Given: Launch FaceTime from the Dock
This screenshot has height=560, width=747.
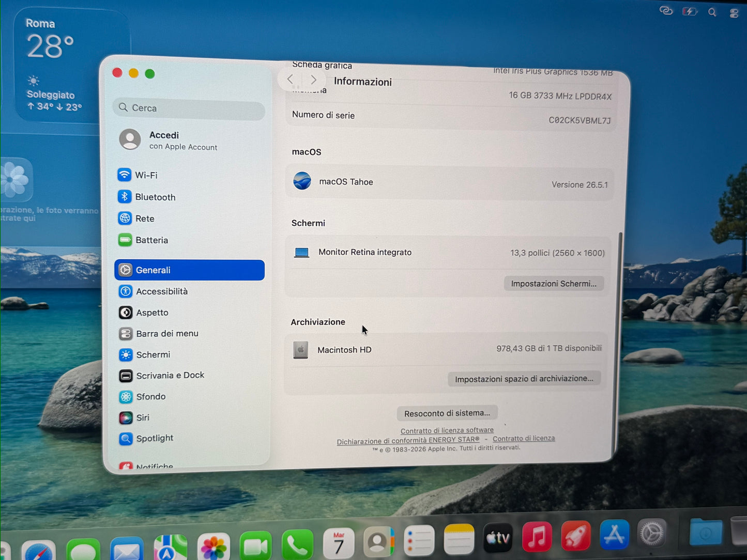Looking at the screenshot, I should pos(255,546).
